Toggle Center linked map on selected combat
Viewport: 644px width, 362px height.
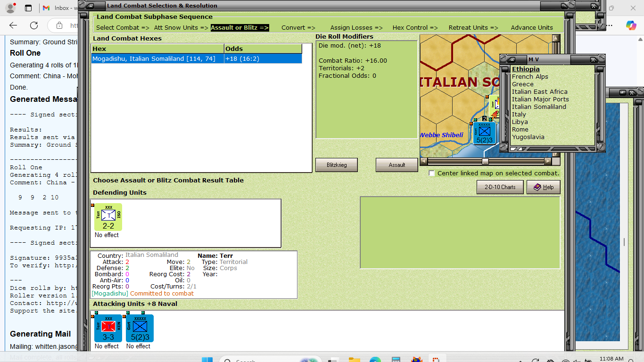[432, 173]
